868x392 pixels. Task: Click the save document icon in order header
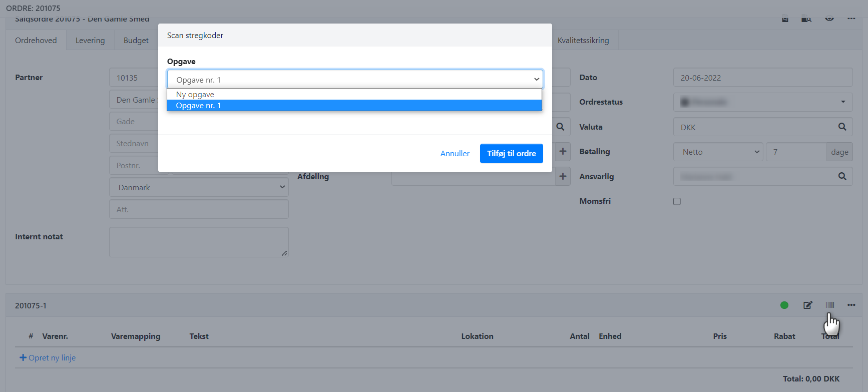[785, 19]
